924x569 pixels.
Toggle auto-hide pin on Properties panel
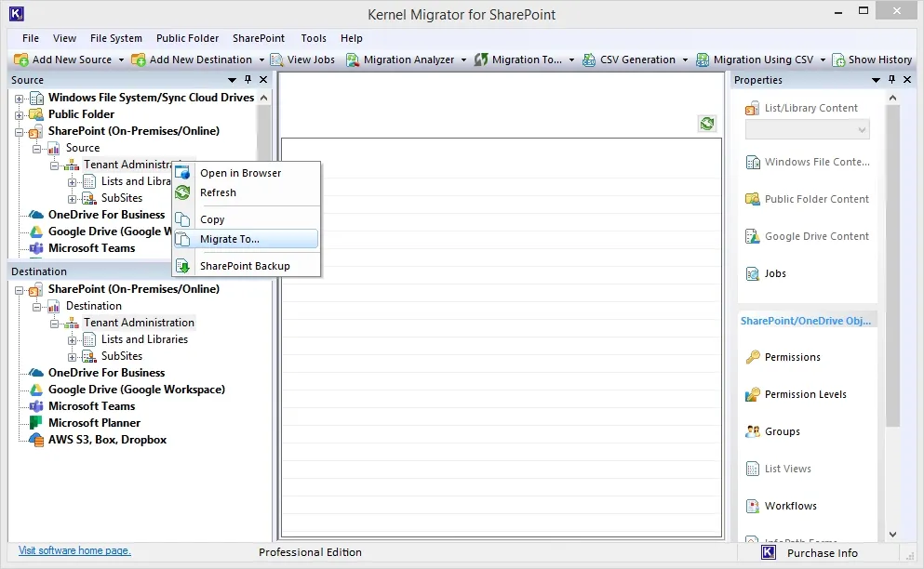(x=891, y=80)
